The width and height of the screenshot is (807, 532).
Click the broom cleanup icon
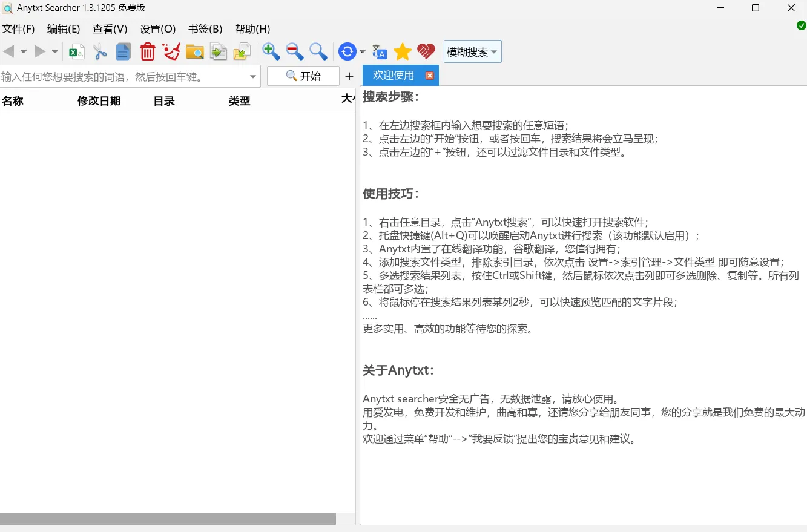point(171,51)
